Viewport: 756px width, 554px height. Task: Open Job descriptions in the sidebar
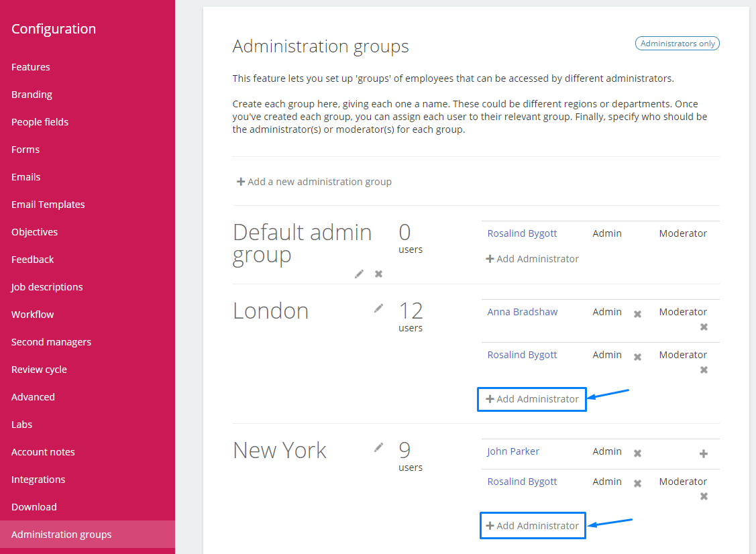pos(47,287)
